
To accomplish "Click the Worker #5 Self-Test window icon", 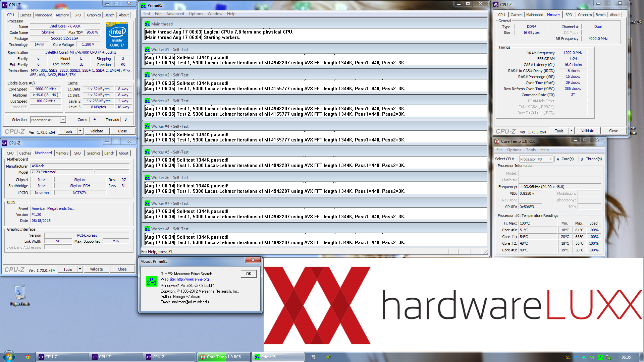I will coord(147,152).
